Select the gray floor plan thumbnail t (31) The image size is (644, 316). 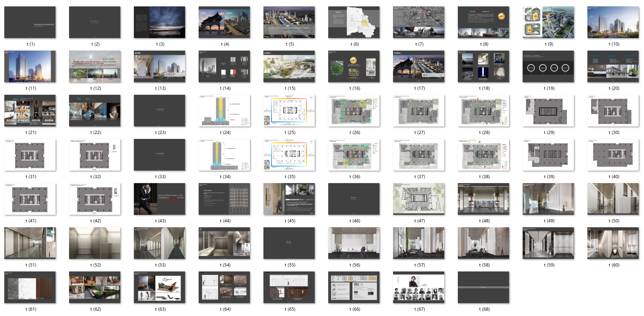[30, 155]
